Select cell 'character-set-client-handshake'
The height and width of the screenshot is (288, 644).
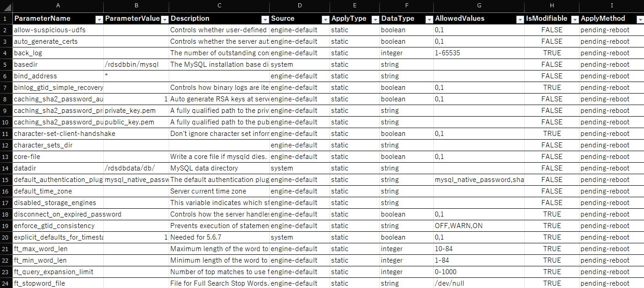58,134
